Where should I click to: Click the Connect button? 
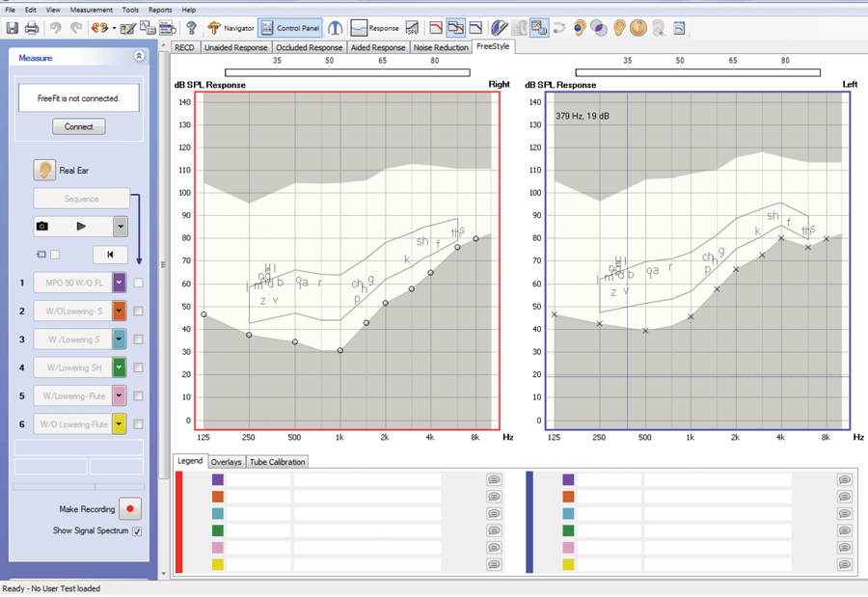79,126
